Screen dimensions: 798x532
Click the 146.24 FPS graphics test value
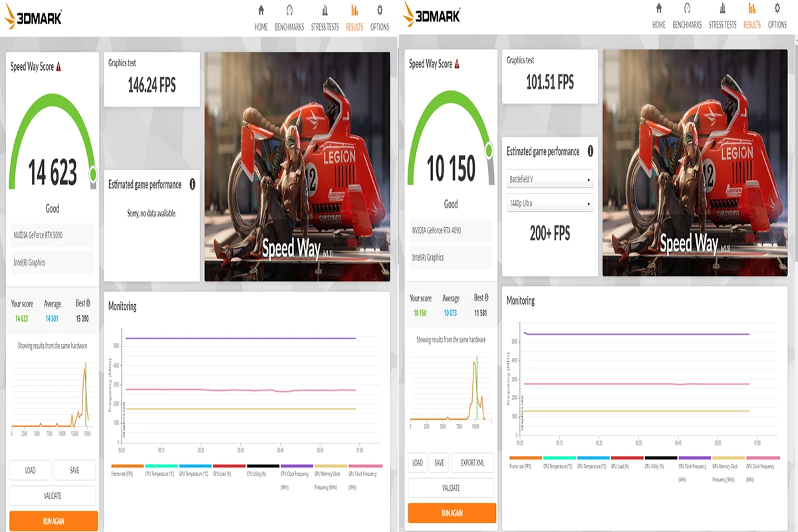[152, 84]
